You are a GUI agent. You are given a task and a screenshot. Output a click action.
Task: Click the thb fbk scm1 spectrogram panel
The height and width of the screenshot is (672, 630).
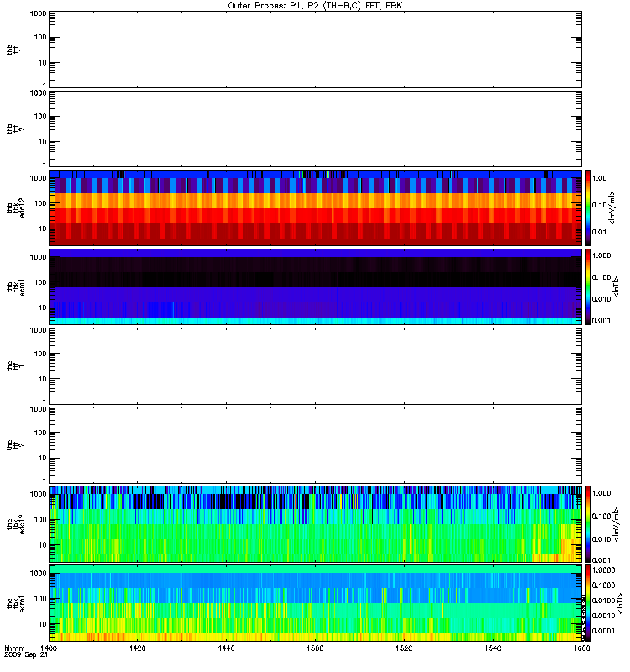pyautogui.click(x=315, y=286)
